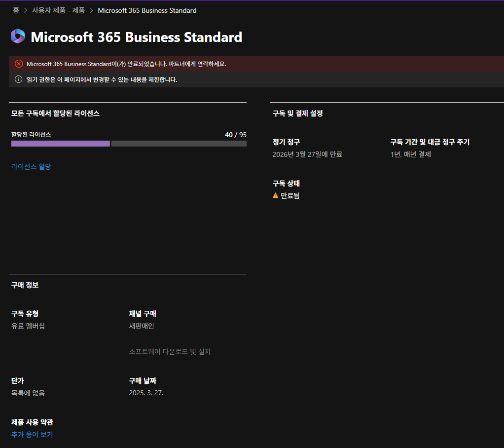Click 재판매인 value

(x=142, y=326)
